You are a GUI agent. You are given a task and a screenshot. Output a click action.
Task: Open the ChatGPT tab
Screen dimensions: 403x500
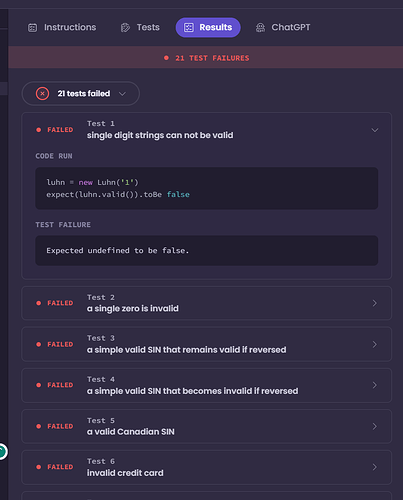click(x=283, y=27)
